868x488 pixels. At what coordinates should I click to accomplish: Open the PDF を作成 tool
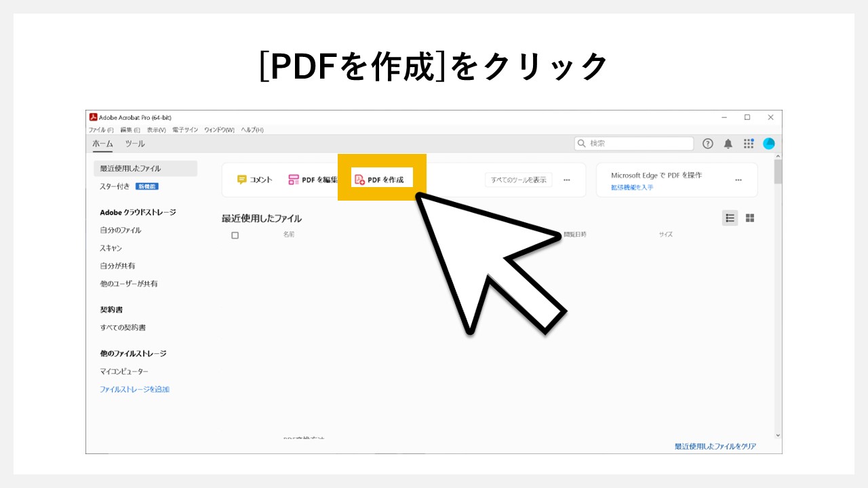click(x=382, y=178)
